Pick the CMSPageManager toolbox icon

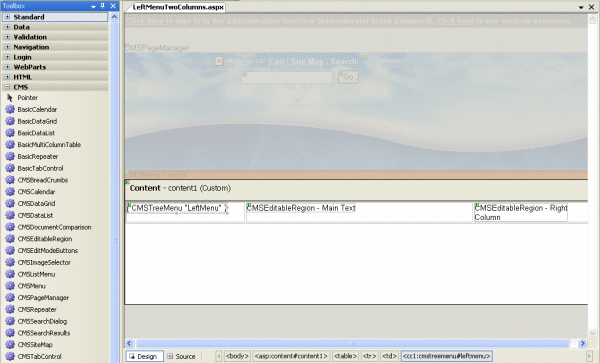[10, 298]
